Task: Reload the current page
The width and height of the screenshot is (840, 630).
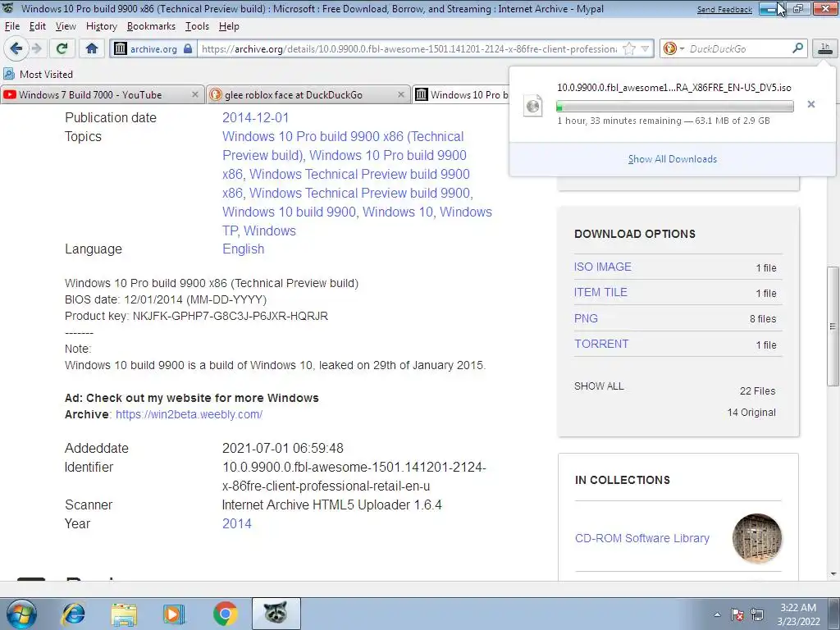Action: point(62,48)
